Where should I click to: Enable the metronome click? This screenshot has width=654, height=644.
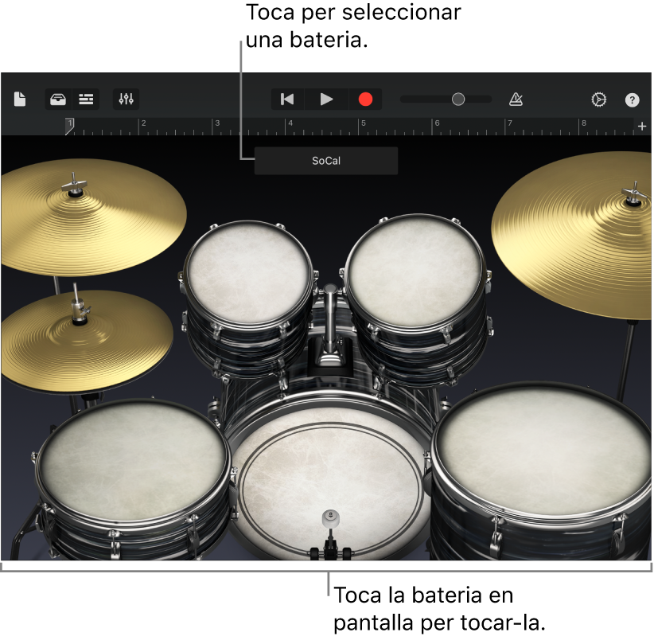coord(517,99)
